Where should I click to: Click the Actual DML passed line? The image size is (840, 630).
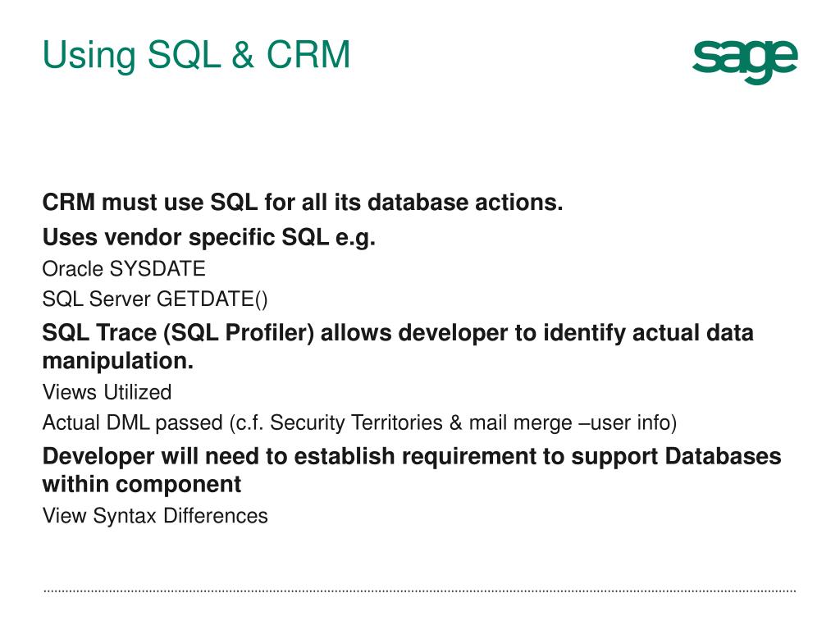pos(359,422)
